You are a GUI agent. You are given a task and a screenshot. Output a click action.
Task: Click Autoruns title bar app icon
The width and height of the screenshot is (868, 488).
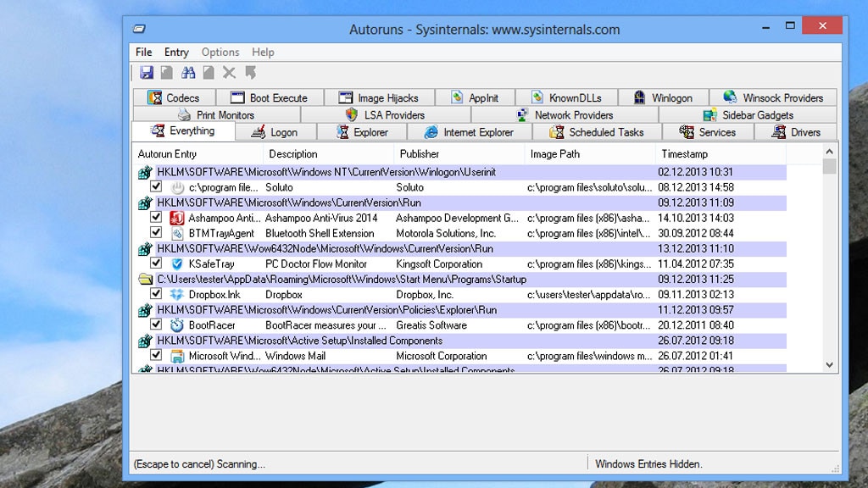pyautogui.click(x=139, y=29)
